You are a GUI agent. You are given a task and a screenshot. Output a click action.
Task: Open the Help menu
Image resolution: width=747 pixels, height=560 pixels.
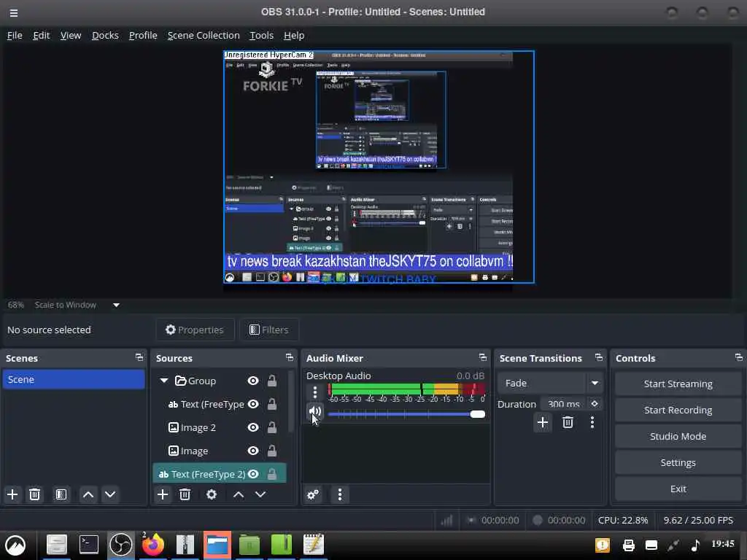(x=294, y=35)
